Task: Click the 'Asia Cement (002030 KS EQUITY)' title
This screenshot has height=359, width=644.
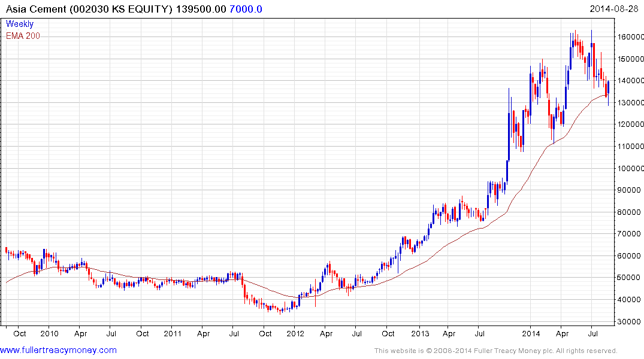Action: 89,9
